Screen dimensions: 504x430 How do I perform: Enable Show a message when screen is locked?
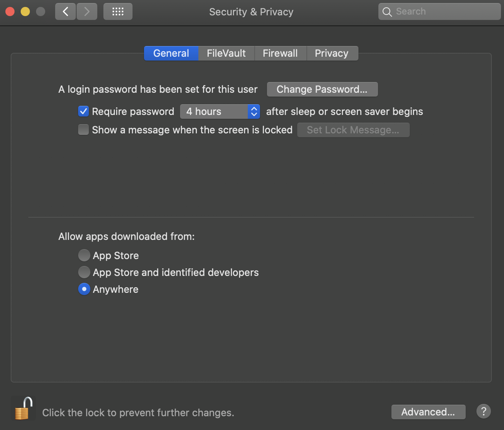pyautogui.click(x=83, y=130)
